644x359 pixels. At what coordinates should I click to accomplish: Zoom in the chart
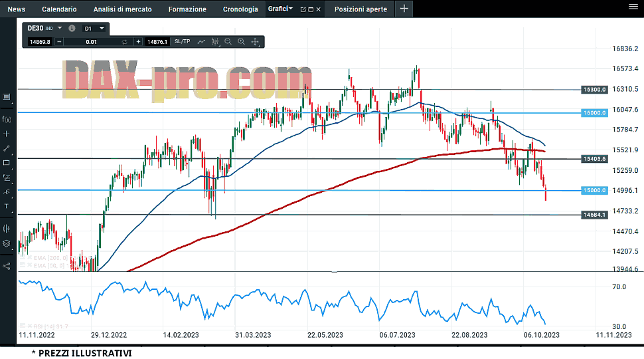(x=242, y=41)
